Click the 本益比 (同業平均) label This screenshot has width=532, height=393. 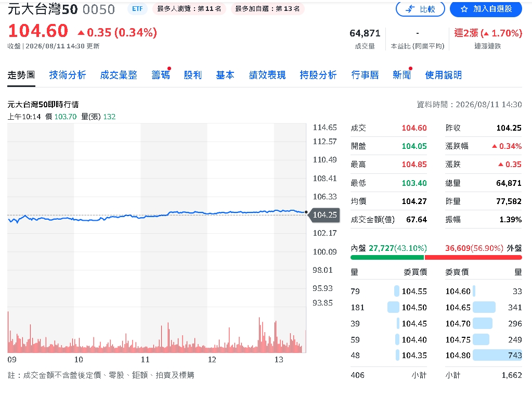[x=417, y=46]
